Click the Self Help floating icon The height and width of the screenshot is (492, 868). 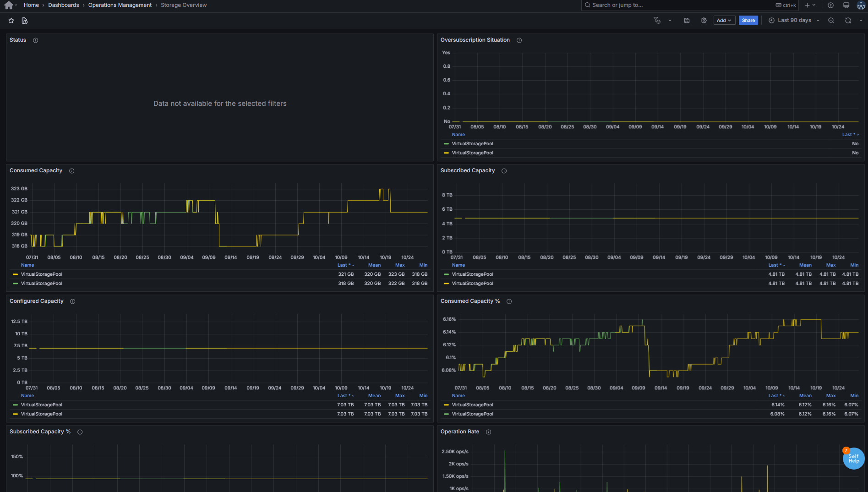[x=853, y=459]
